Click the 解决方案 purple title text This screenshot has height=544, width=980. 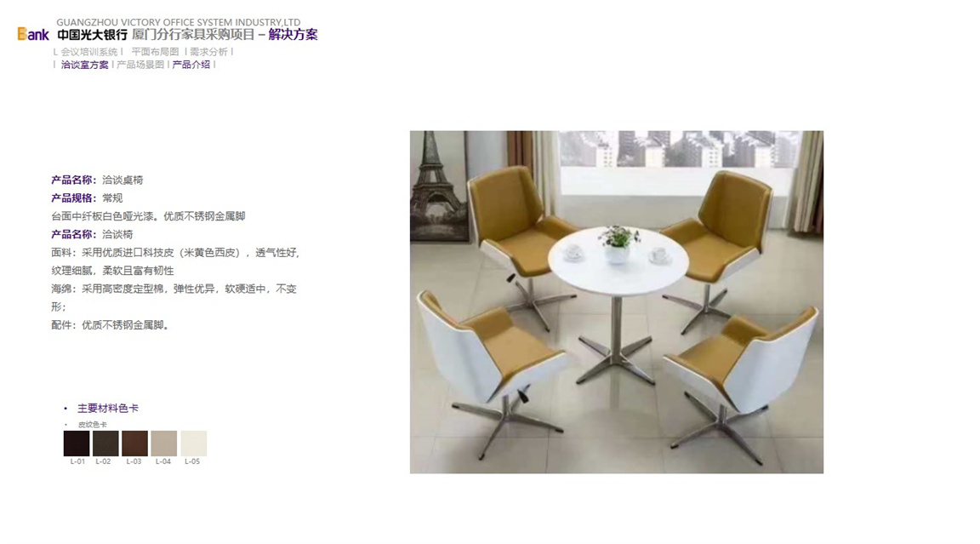pos(293,35)
